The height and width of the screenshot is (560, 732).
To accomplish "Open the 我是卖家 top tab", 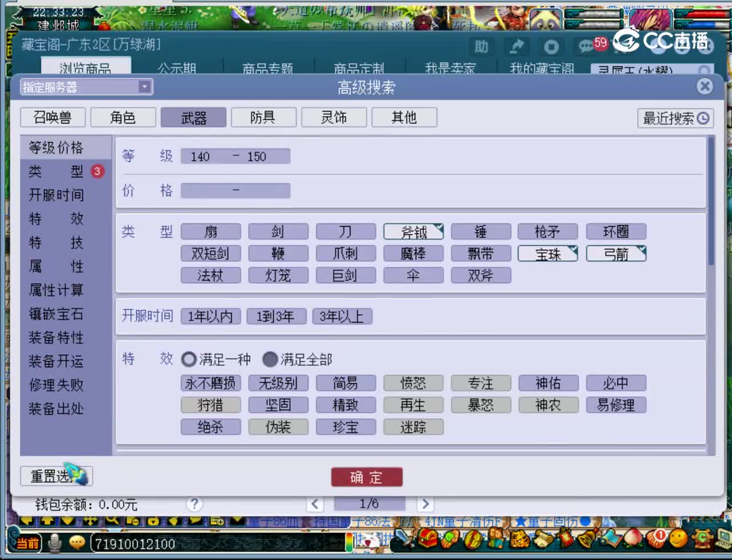I will (450, 69).
